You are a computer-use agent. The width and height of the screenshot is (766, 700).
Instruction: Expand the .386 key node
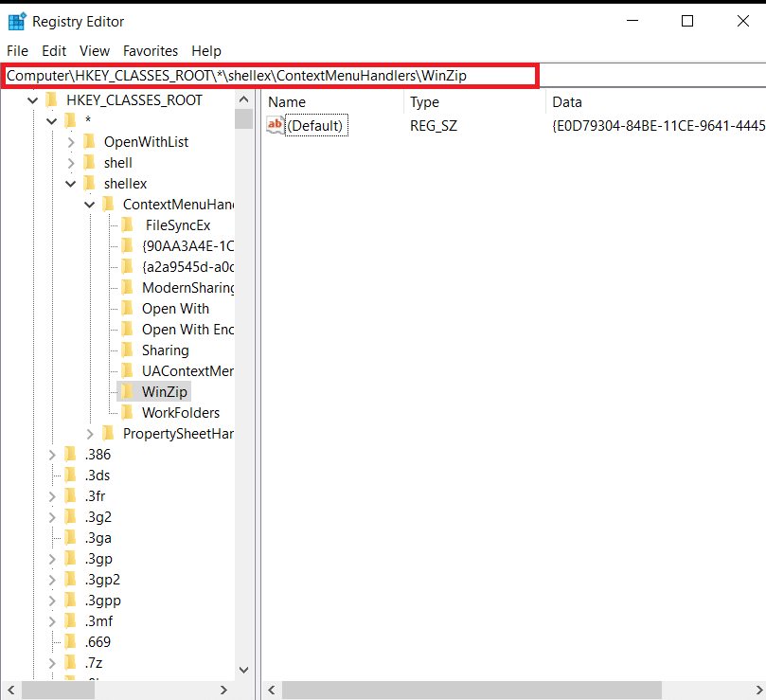coord(52,455)
